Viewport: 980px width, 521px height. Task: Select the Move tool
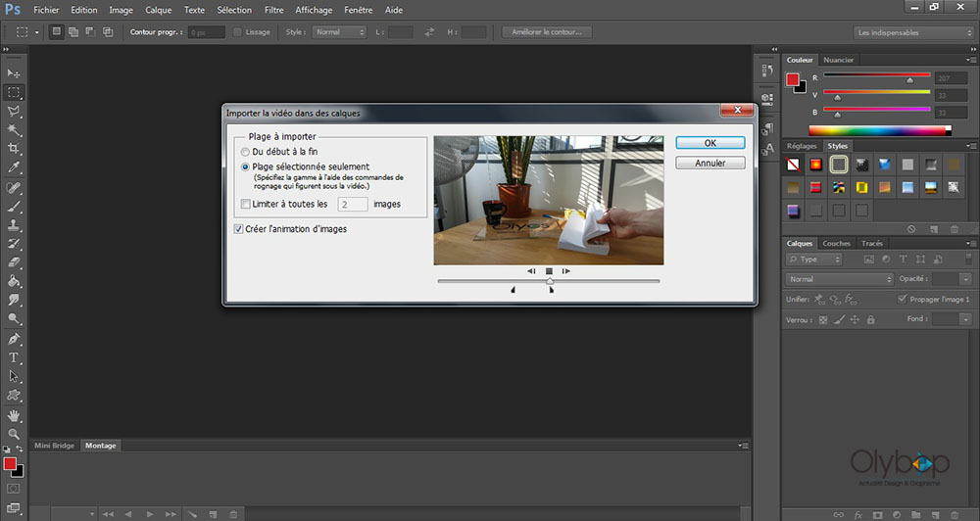pyautogui.click(x=13, y=73)
